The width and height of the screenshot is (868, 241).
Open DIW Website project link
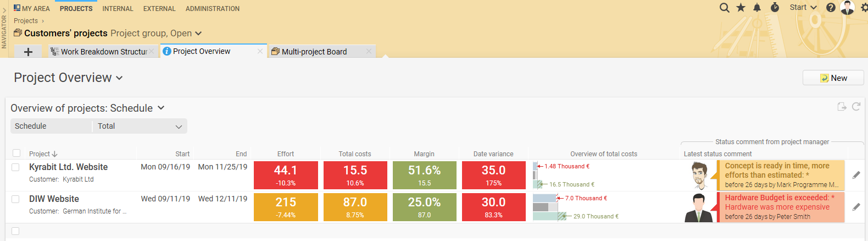coord(54,199)
